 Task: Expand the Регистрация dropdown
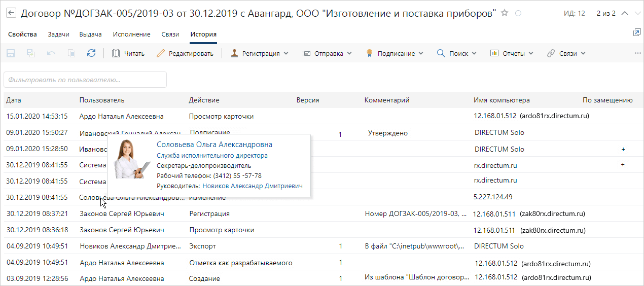click(x=260, y=53)
